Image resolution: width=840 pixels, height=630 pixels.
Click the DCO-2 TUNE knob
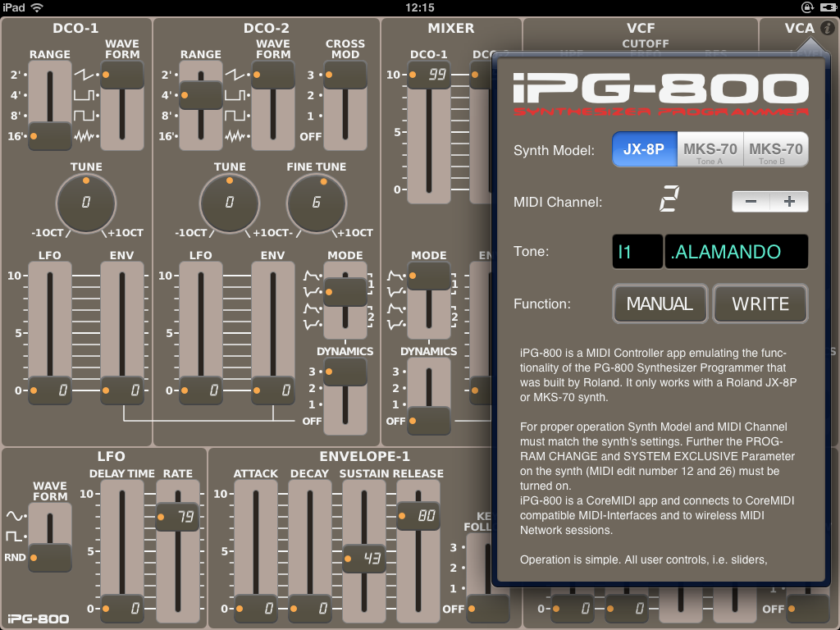[230, 203]
